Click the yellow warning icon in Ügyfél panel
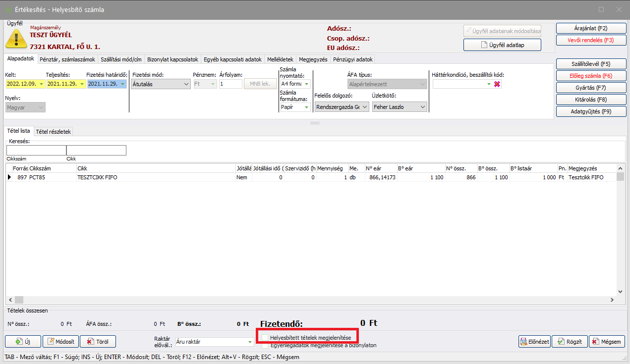630x364 pixels. click(16, 39)
